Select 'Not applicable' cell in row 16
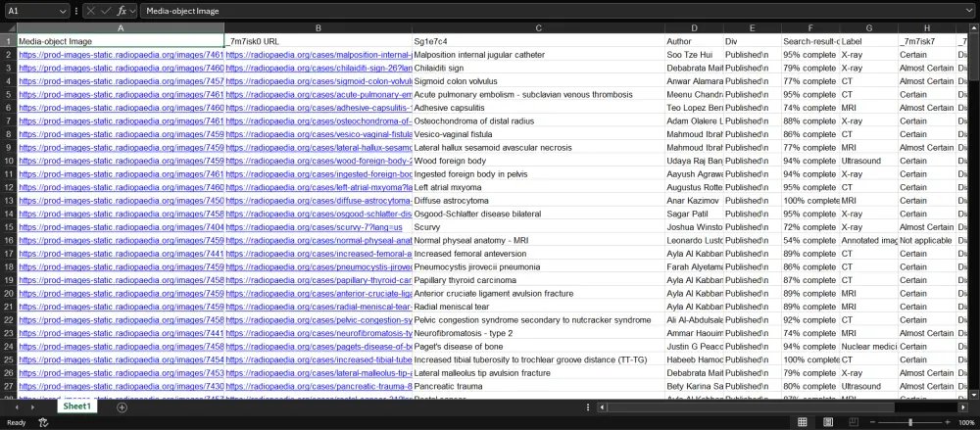The image size is (980, 430). 927,241
